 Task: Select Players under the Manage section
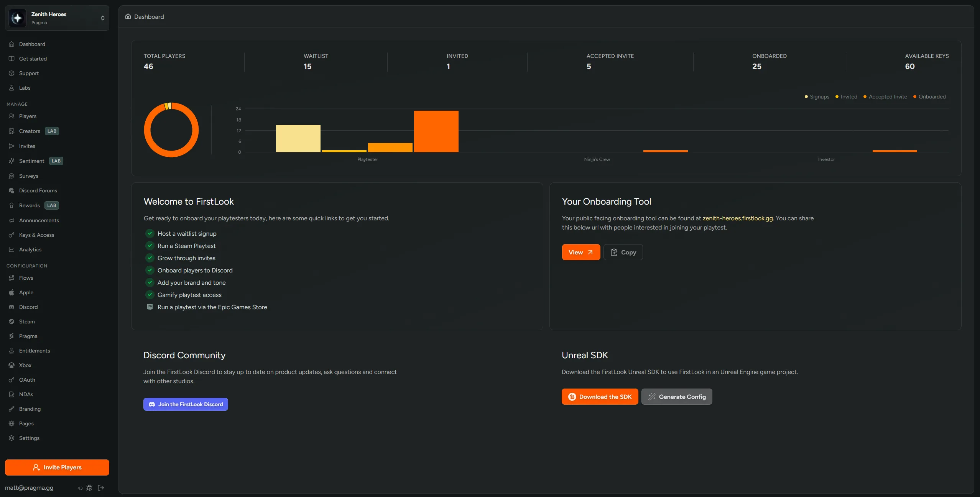28,116
